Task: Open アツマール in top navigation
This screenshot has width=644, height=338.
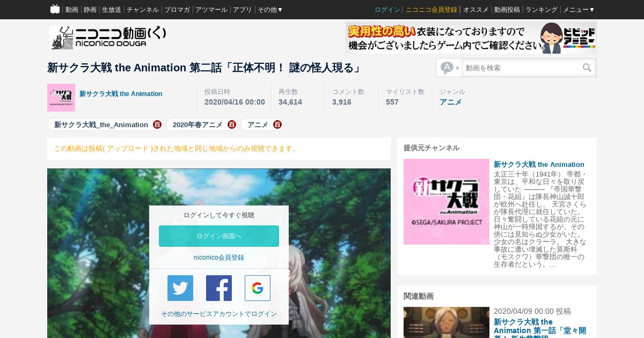Action: [x=211, y=10]
